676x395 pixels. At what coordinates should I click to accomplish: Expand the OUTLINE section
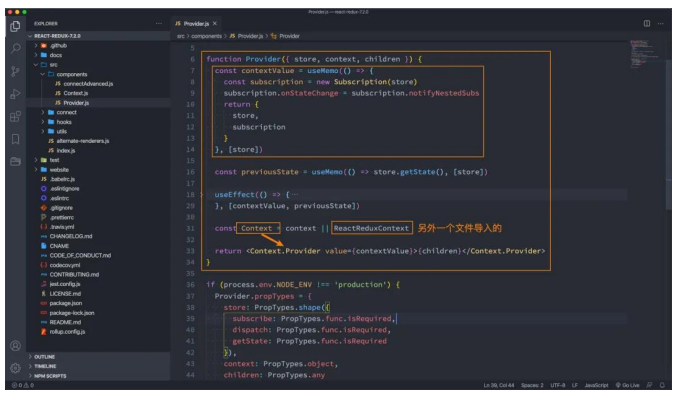point(44,357)
